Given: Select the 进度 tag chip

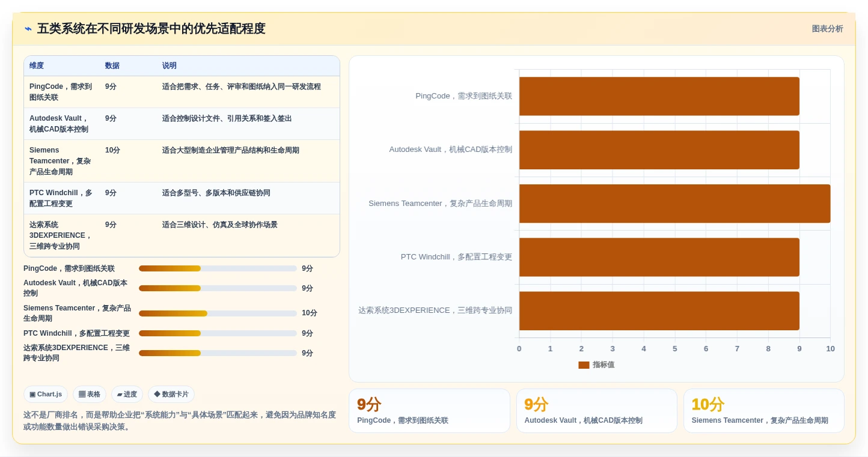Looking at the screenshot, I should coord(127,395).
